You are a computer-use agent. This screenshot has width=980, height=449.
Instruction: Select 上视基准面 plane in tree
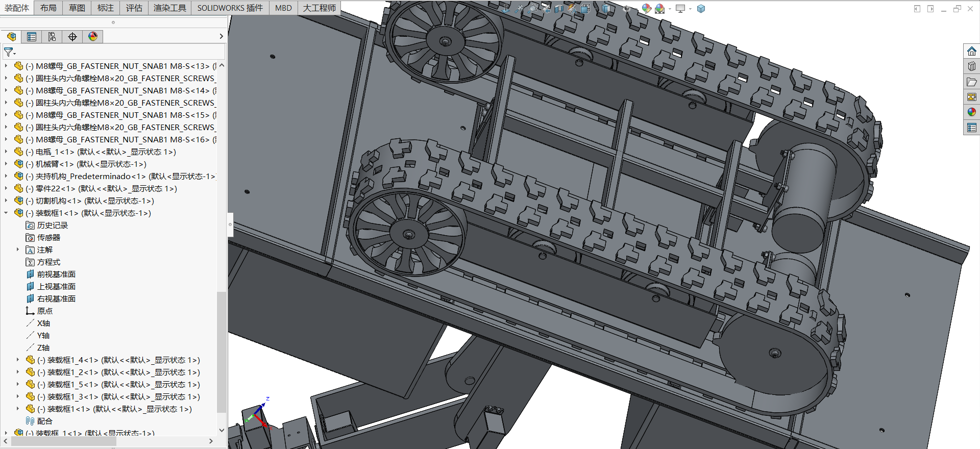click(56, 286)
